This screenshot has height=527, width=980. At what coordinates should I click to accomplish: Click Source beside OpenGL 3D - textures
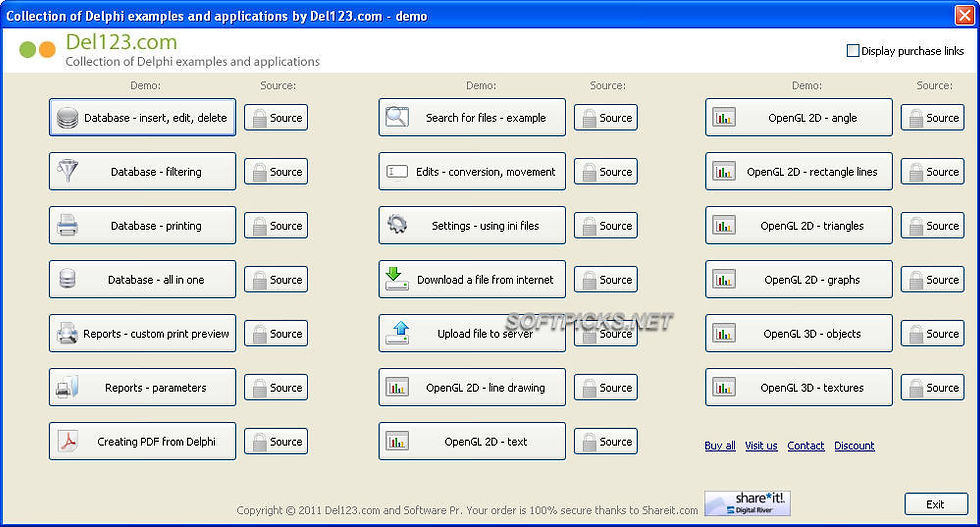point(932,388)
